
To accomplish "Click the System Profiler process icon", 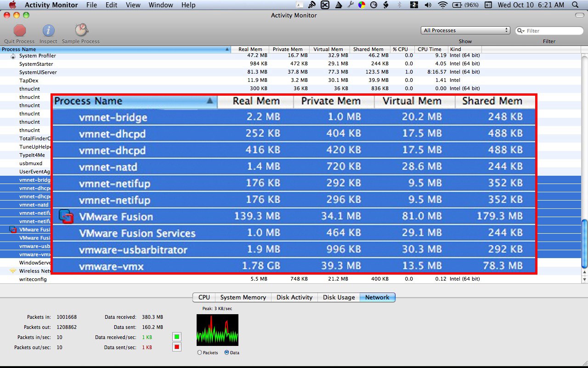I will click(x=13, y=56).
